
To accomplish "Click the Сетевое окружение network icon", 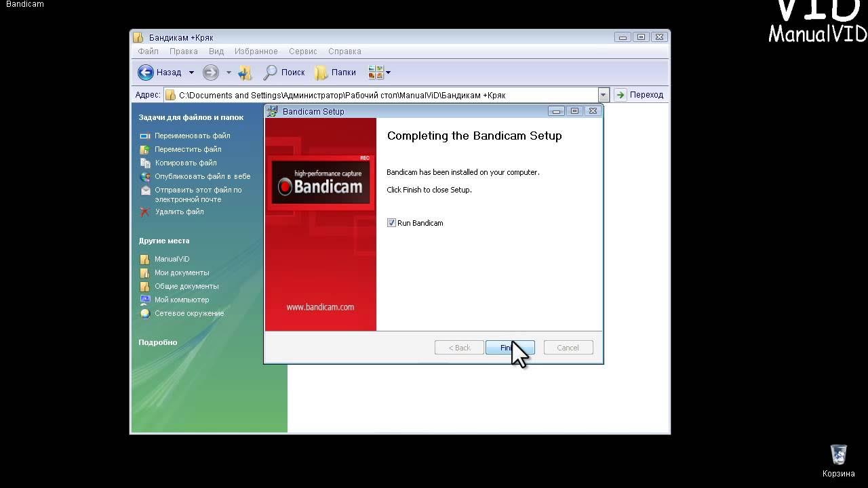I will pyautogui.click(x=144, y=313).
